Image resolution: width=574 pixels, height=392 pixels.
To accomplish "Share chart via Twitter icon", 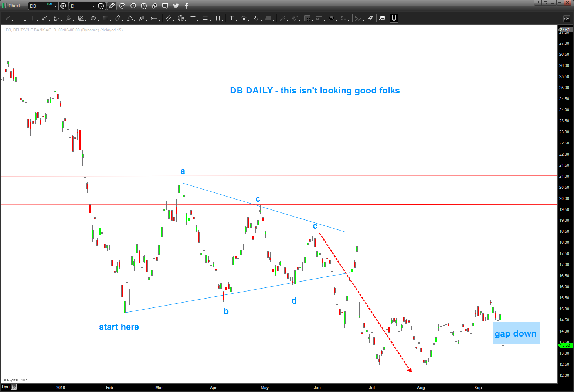I will tap(176, 6).
